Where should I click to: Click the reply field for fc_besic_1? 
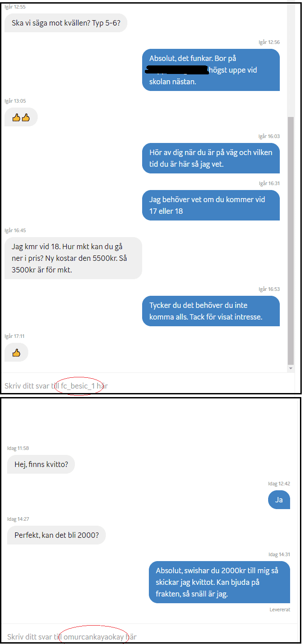(x=148, y=385)
